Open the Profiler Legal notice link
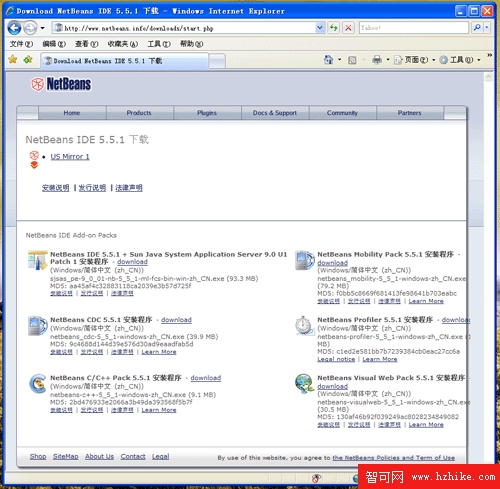The image size is (500, 489). (x=336, y=359)
